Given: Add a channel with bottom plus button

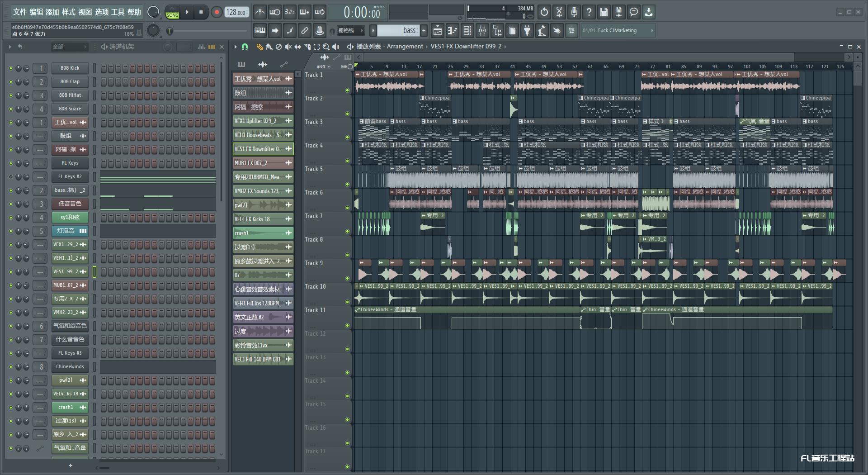Looking at the screenshot, I should [70, 465].
